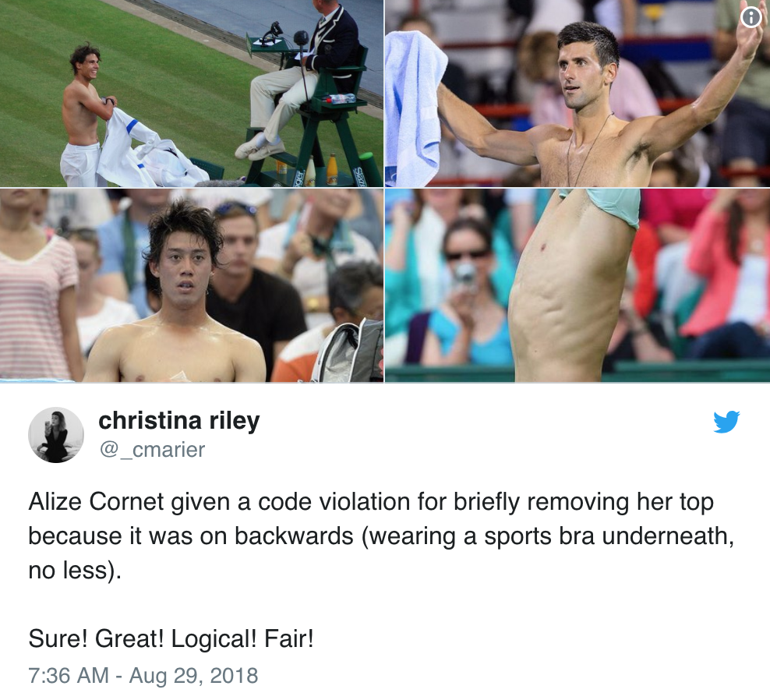Open the grass court photo with umpire chair
This screenshot has height=700, width=770.
pos(192,94)
